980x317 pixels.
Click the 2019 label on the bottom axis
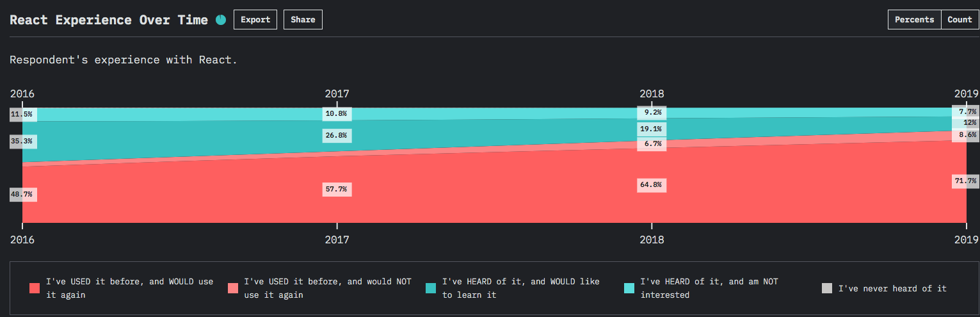(x=967, y=239)
